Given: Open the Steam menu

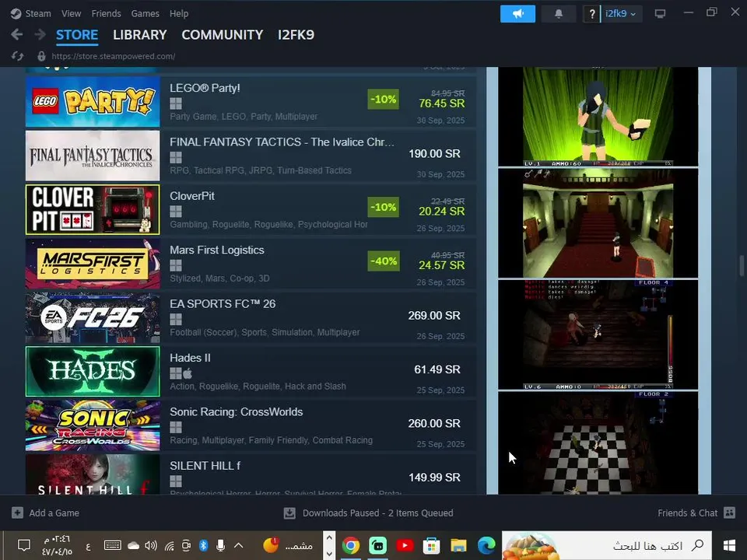Looking at the screenshot, I should [x=31, y=14].
